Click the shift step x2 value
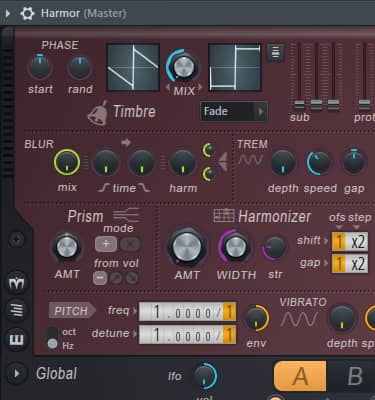 358,241
